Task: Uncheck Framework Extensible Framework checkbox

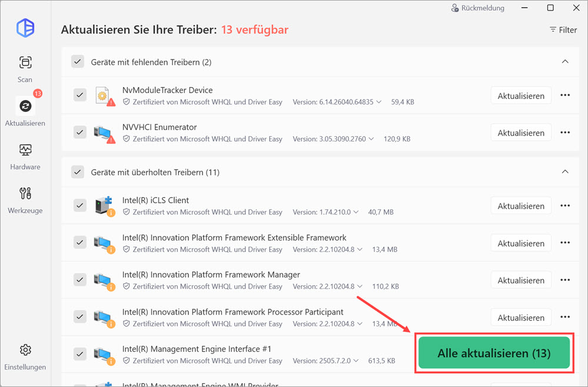Action: (x=80, y=243)
